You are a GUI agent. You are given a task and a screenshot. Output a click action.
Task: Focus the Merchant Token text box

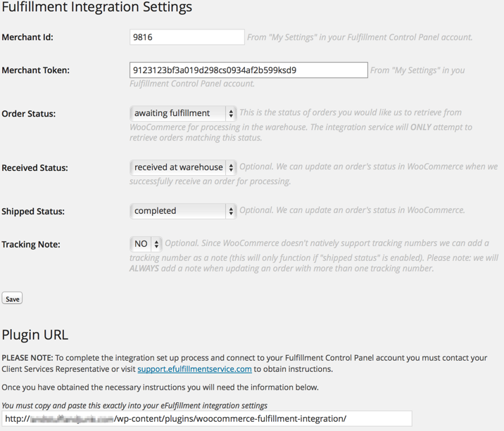click(x=248, y=70)
